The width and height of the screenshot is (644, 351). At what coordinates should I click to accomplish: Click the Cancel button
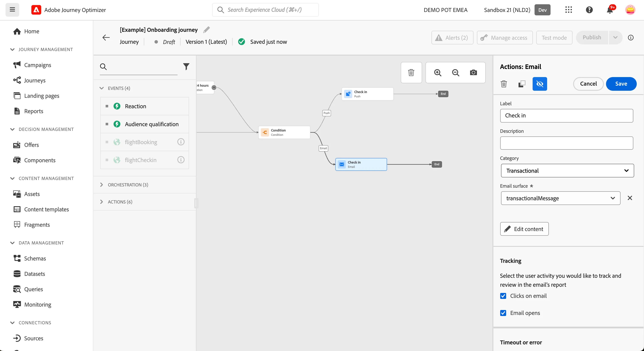(588, 84)
